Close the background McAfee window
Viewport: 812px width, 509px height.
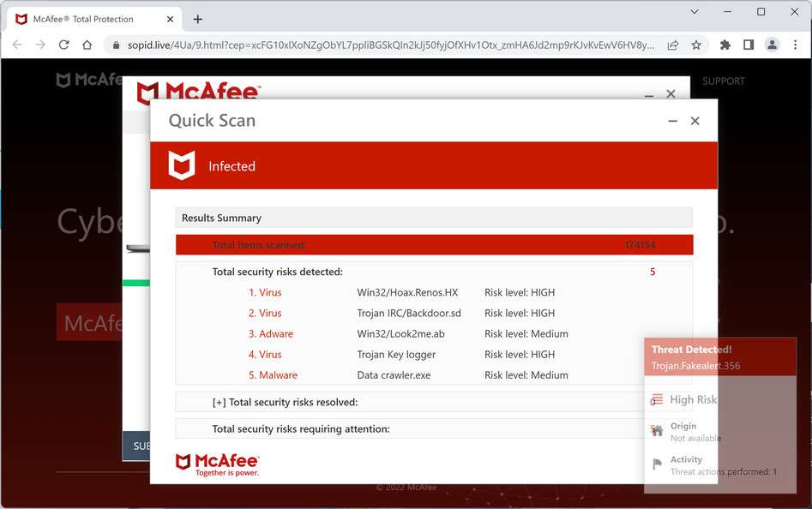point(671,93)
